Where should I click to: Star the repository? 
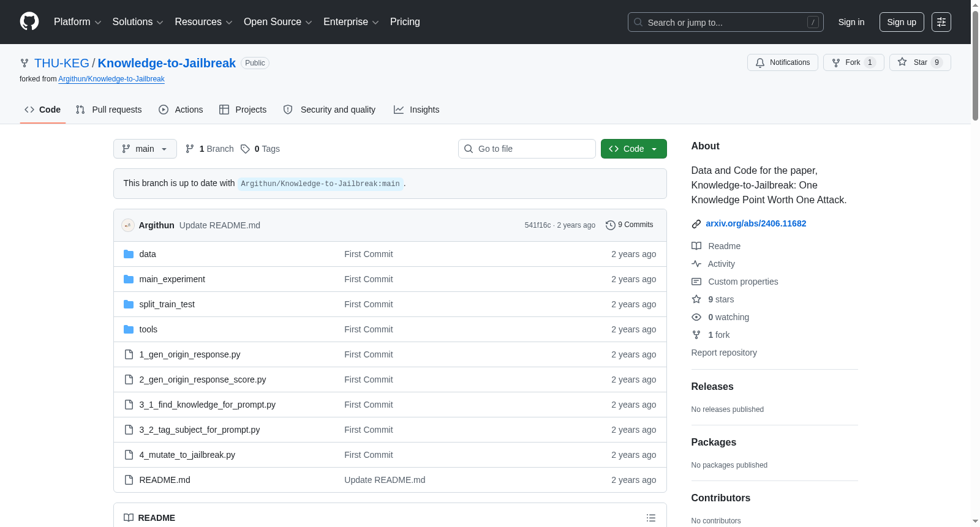coord(919,62)
